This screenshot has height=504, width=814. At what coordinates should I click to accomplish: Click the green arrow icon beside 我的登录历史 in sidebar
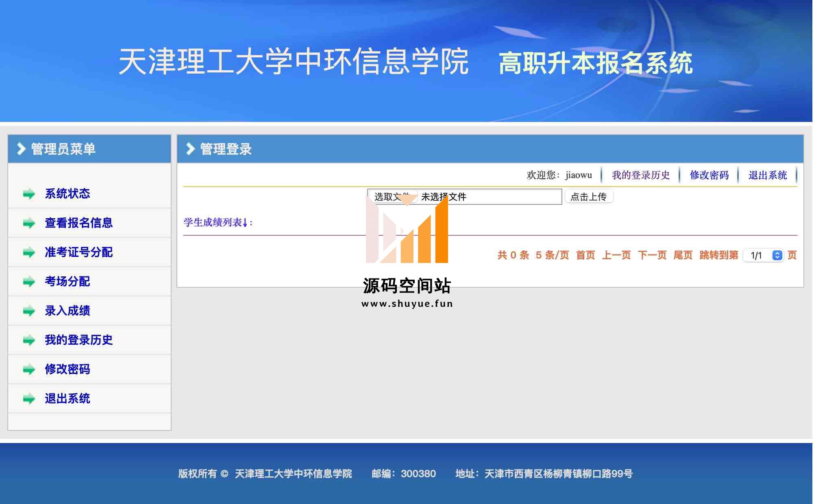point(29,340)
